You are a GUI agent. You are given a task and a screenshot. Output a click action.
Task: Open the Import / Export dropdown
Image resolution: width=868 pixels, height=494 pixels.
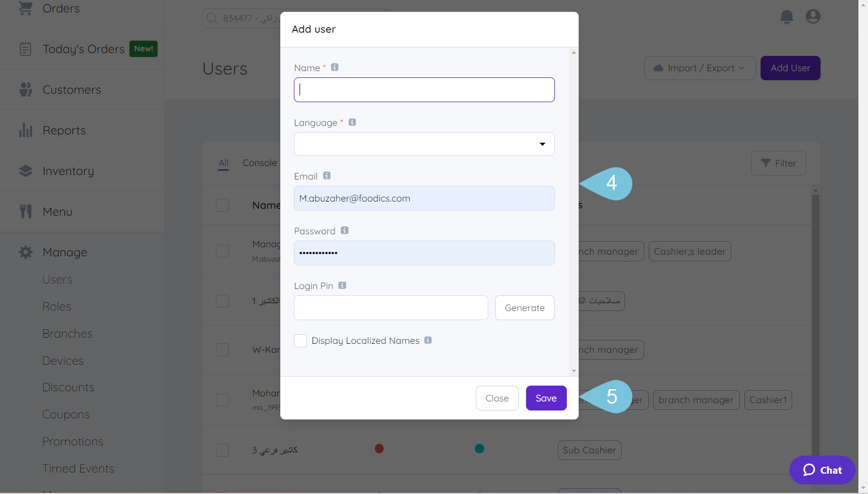[700, 68]
